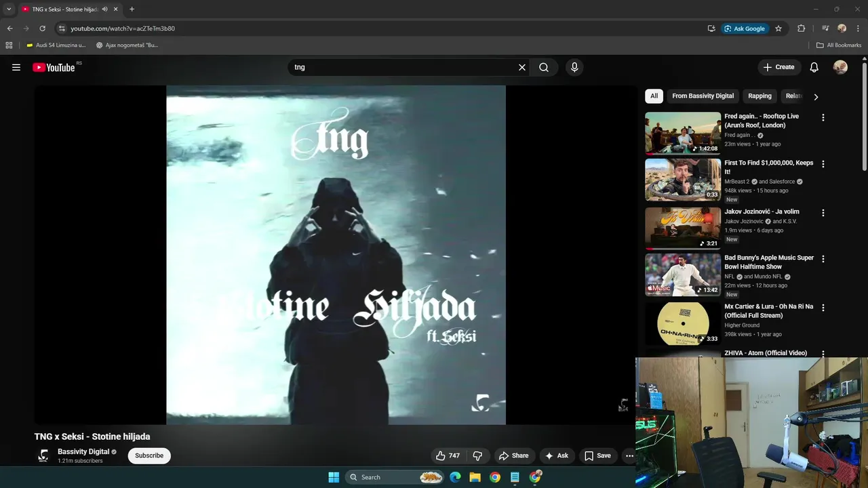The height and width of the screenshot is (488, 868).
Task: Click the page vertical scrollbar
Action: [x=865, y=115]
